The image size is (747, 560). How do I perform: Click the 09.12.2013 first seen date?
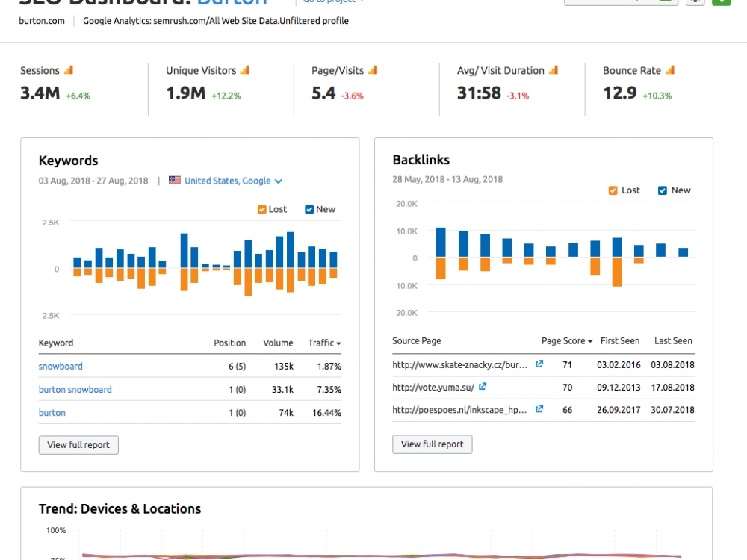[x=619, y=387]
